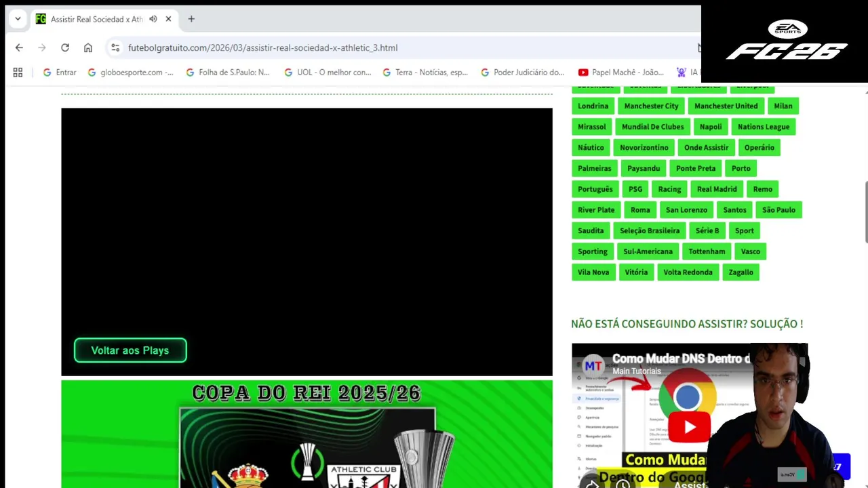Open the Papel Machê YouTube bookmark
This screenshot has height=488, width=868.
click(x=621, y=72)
